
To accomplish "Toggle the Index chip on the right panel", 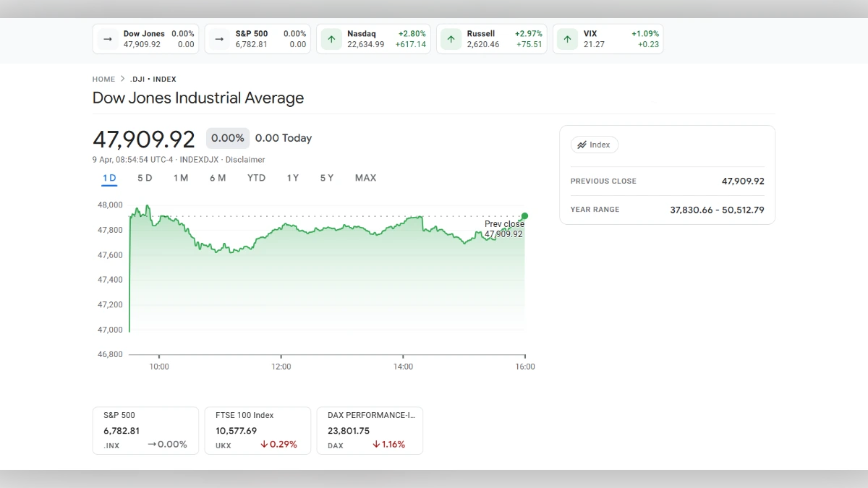I will [x=595, y=145].
